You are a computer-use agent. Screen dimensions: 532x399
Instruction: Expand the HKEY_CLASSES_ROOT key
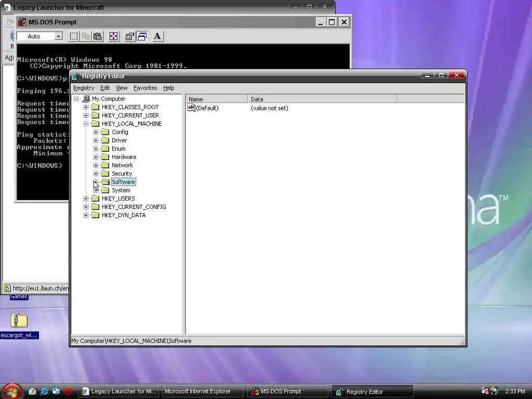click(86, 107)
